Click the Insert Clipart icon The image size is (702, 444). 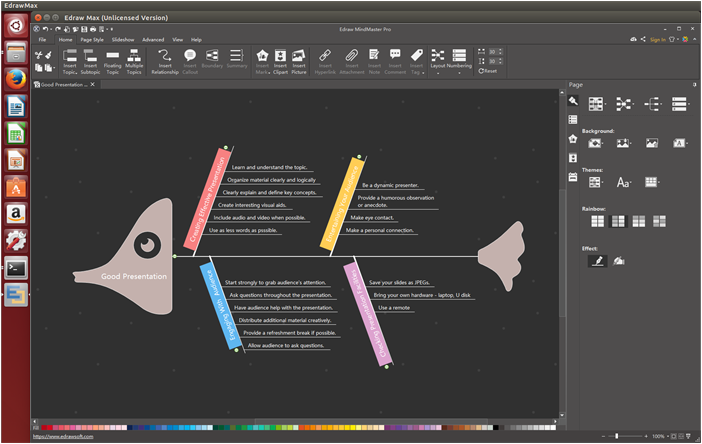point(280,60)
